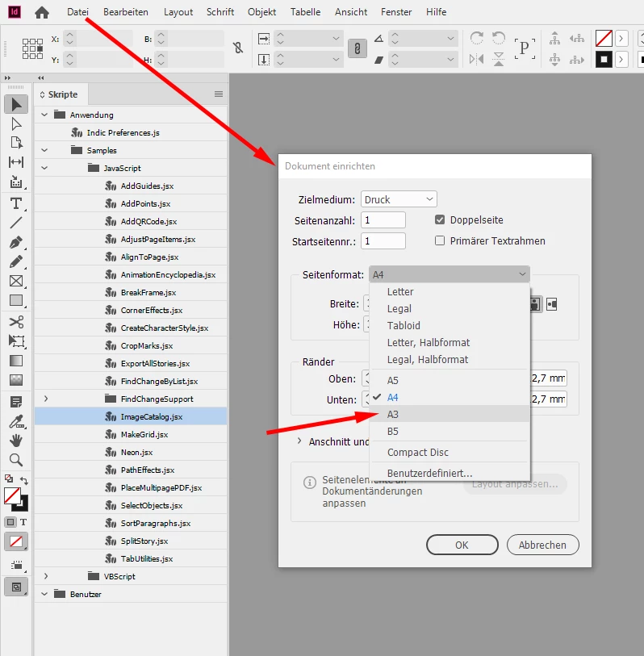
Task: Click control bar fill swatch
Action: click(x=604, y=39)
